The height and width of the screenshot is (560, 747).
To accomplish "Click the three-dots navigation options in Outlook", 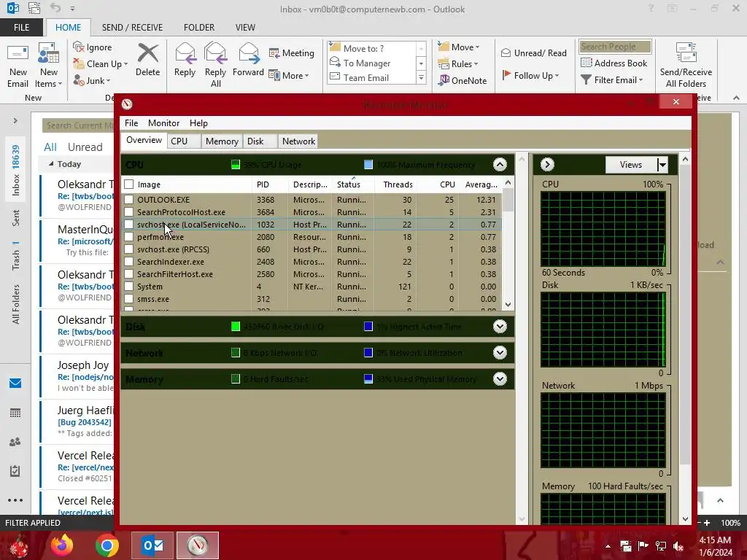I will coord(15,500).
